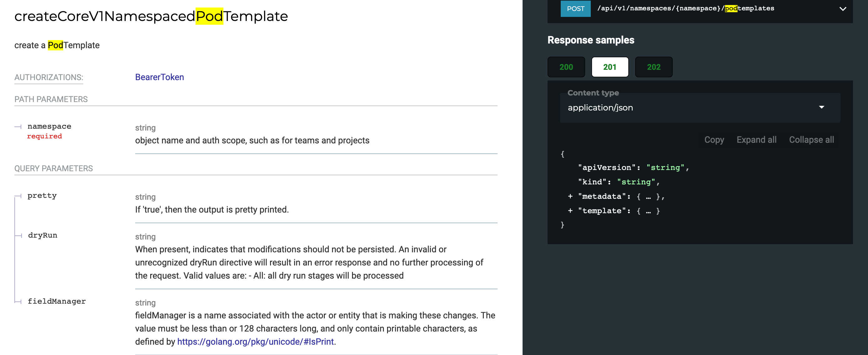868x355 pixels.
Task: Switch to the 200 response sample tab
Action: [566, 67]
